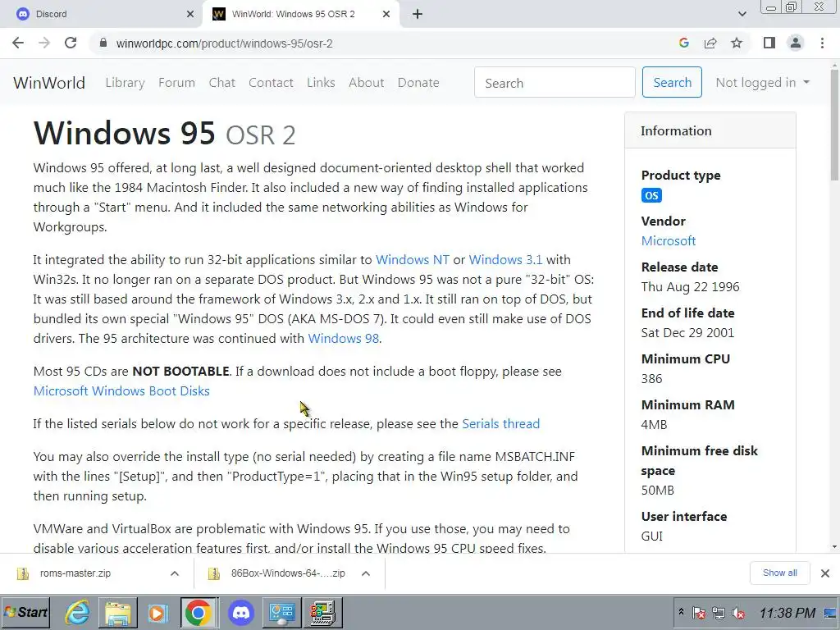Screen dimensions: 840x630
Task: Click the OS product type badge
Action: pyautogui.click(x=651, y=195)
